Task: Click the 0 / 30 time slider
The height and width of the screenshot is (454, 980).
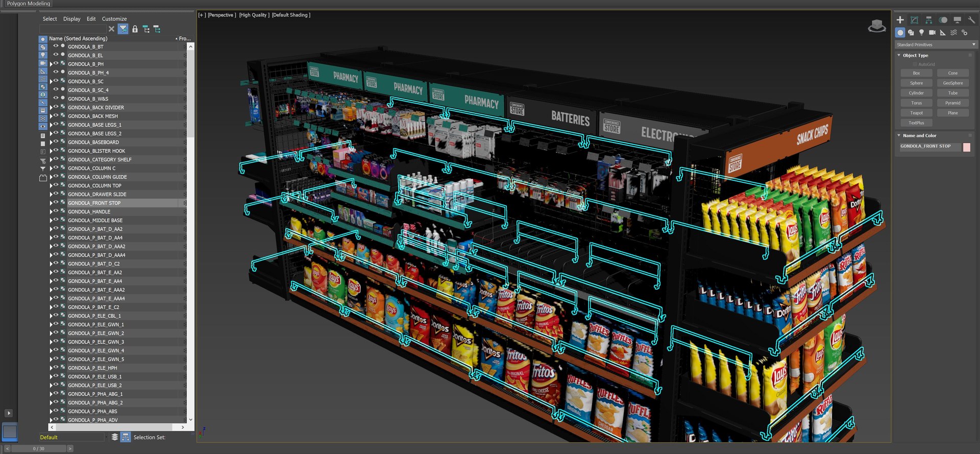Action: [x=39, y=448]
